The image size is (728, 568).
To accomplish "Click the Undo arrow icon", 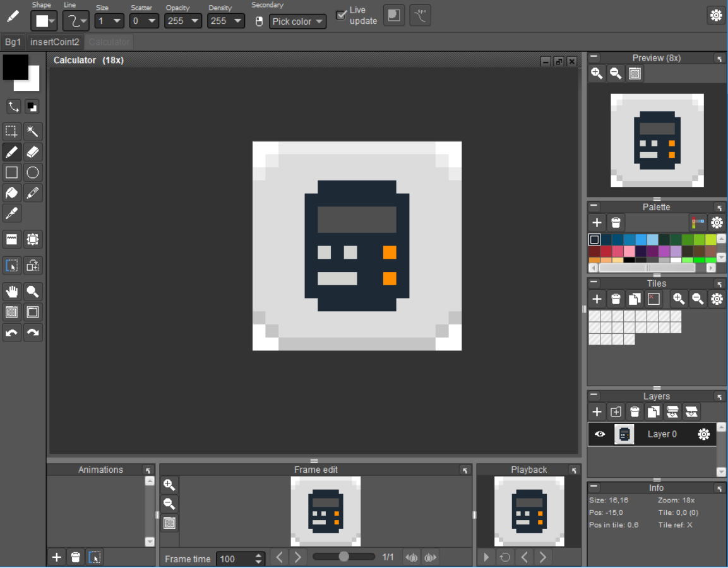I will pos(12,333).
